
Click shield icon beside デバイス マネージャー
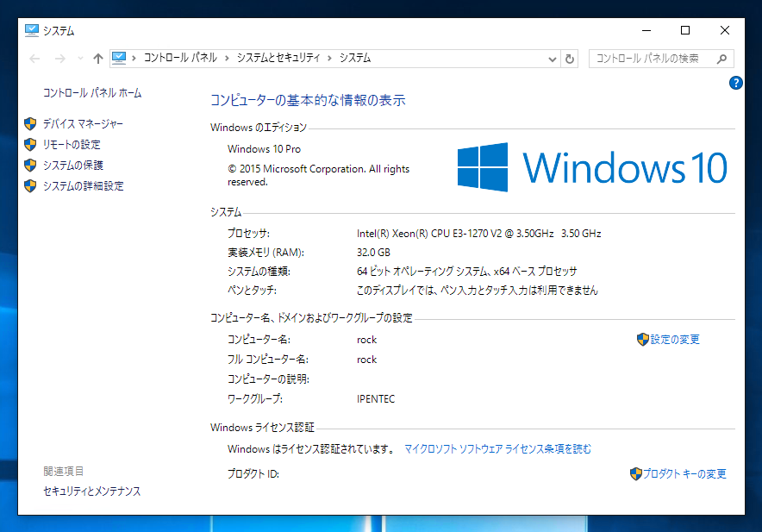click(30, 124)
